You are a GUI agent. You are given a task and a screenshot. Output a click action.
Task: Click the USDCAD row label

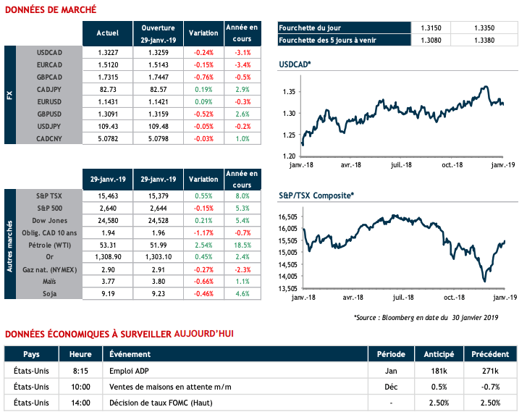coord(50,52)
